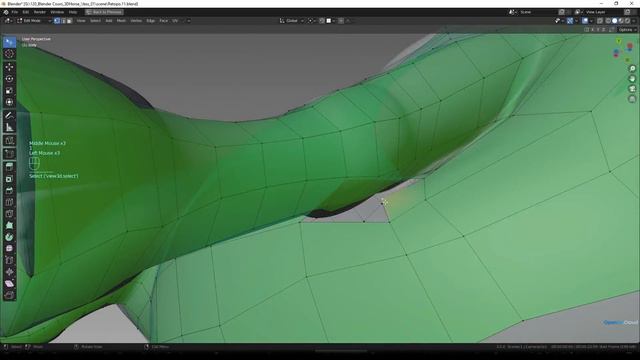Select the Rotate tool
This screenshot has width=640, height=360.
click(9, 79)
